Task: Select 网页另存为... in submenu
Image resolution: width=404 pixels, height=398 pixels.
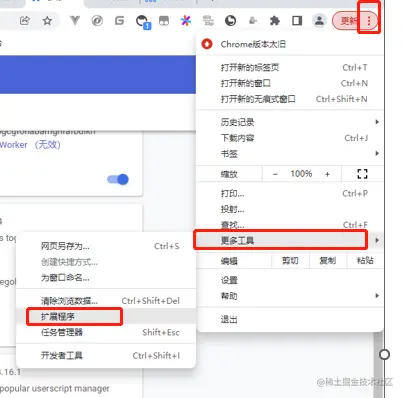Action: [106, 246]
